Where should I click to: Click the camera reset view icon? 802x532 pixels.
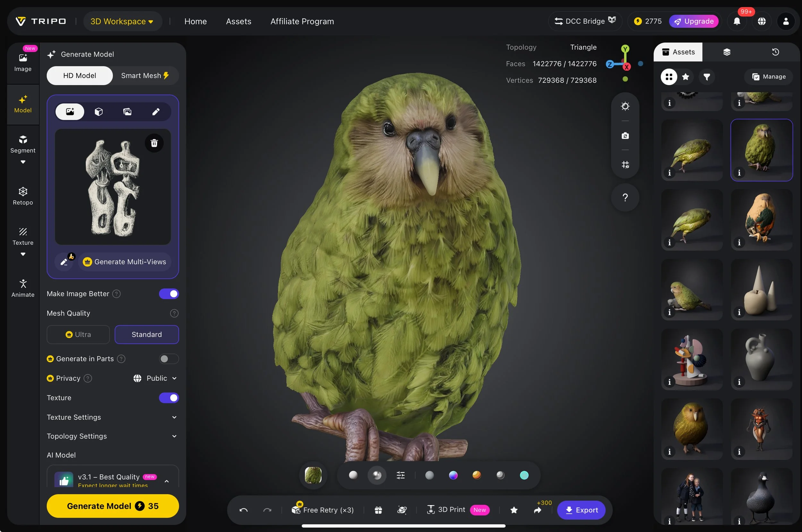[625, 135]
